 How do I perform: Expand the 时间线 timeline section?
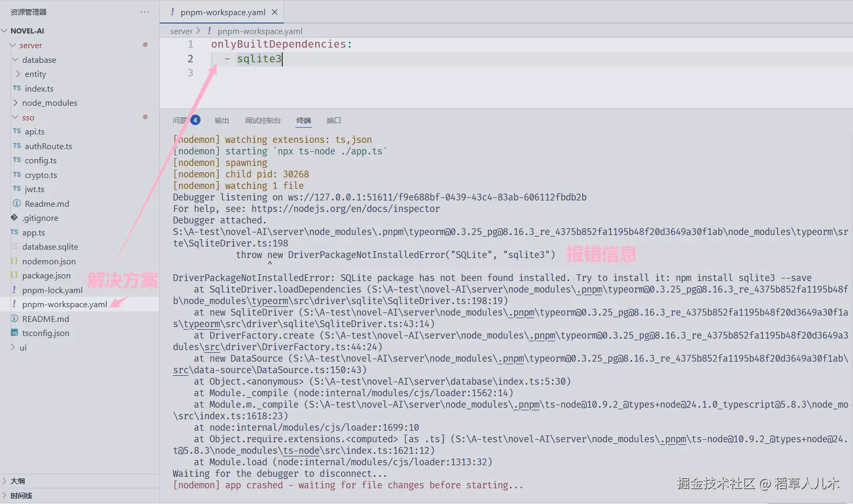(5, 496)
